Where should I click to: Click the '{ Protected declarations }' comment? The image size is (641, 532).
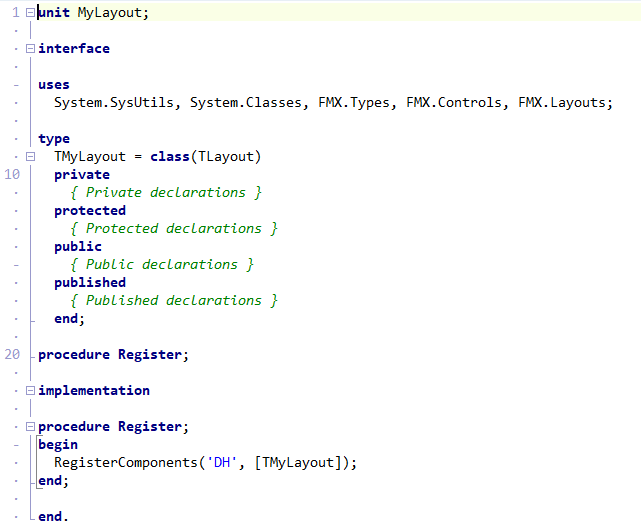(174, 229)
